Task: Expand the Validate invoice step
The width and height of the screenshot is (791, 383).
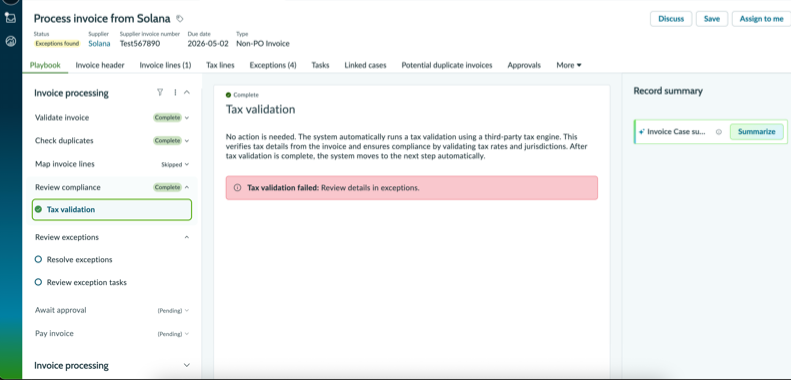Action: tap(187, 118)
